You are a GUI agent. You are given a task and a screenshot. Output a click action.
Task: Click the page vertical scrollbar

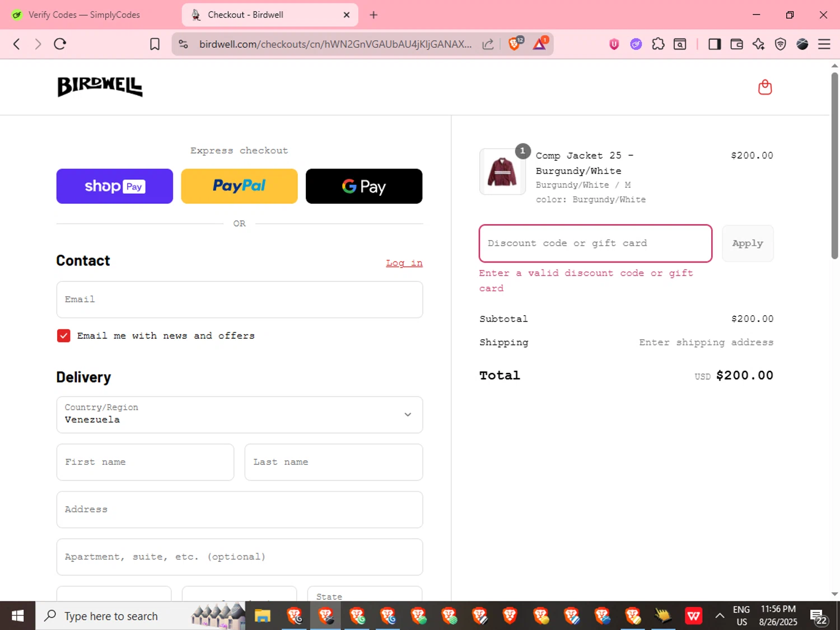[834, 166]
